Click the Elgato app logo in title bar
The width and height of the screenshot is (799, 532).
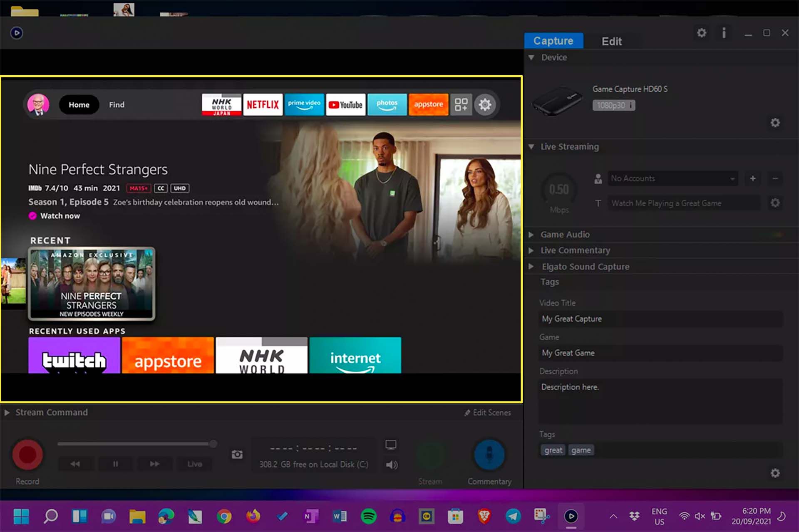point(17,33)
